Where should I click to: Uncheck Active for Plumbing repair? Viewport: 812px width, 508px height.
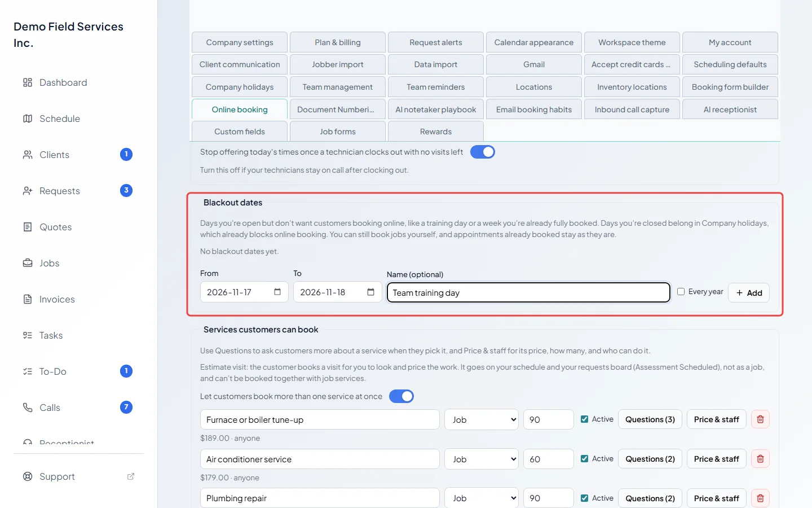585,498
